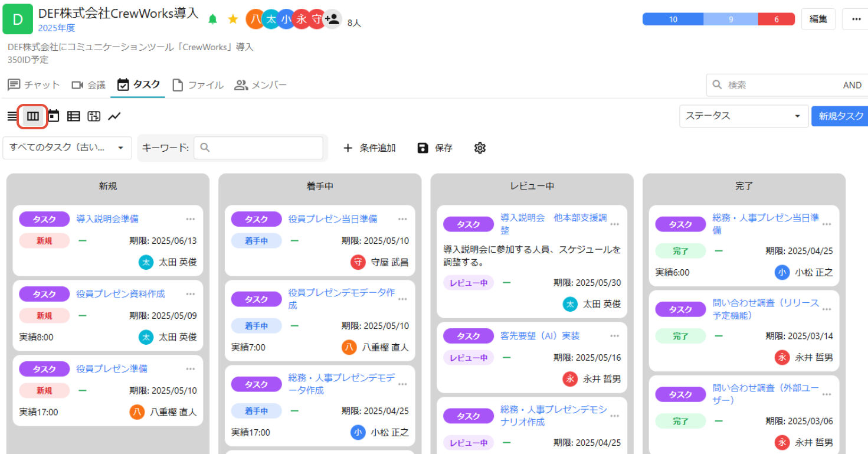The height and width of the screenshot is (454, 868).
Task: Click the 新規タスク button
Action: pos(841,116)
